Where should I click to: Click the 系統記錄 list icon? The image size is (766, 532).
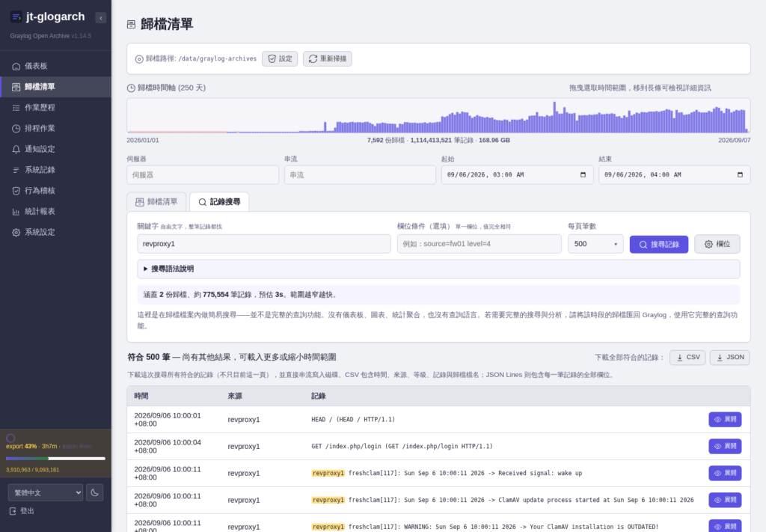click(x=16, y=170)
